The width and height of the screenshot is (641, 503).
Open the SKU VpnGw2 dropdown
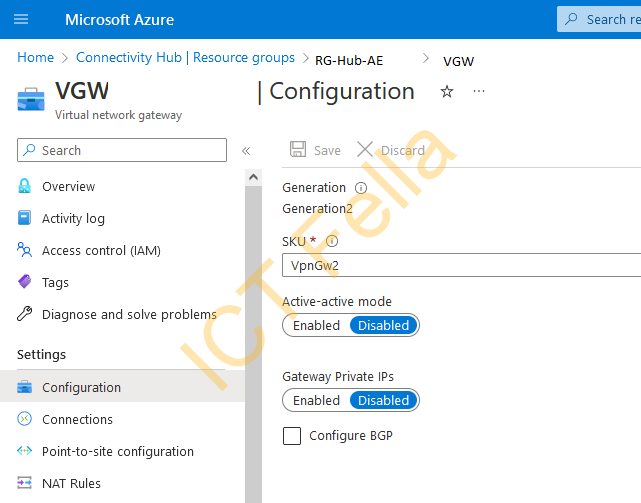pyautogui.click(x=461, y=265)
